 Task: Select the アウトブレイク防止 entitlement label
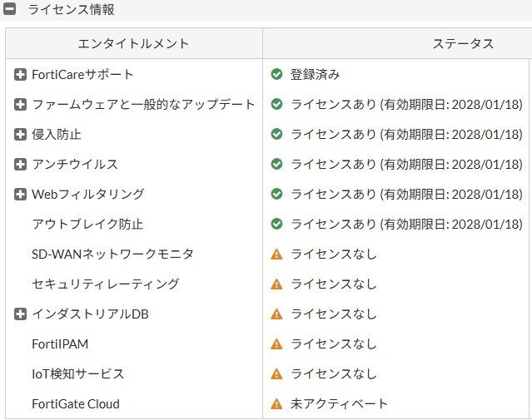coord(87,225)
